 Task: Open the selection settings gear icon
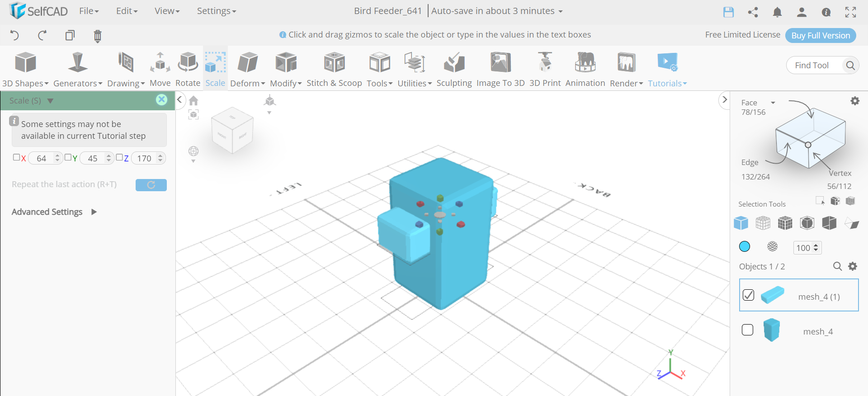[854, 101]
